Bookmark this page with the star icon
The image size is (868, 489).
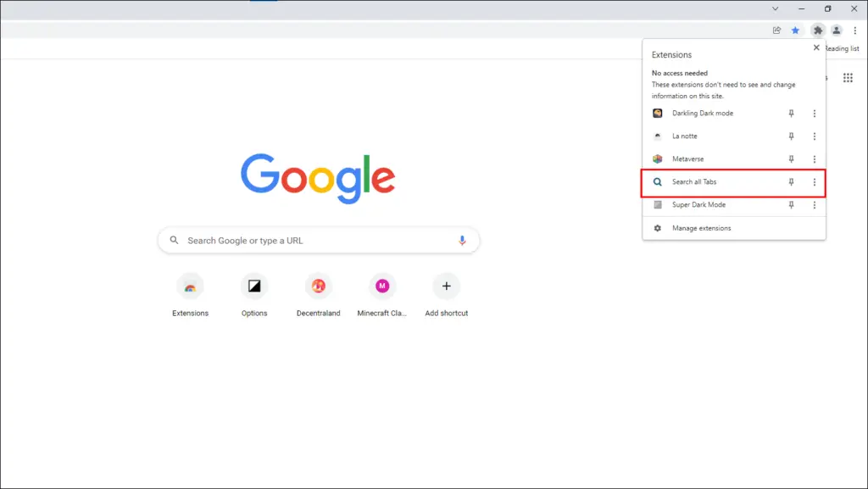pyautogui.click(x=795, y=31)
